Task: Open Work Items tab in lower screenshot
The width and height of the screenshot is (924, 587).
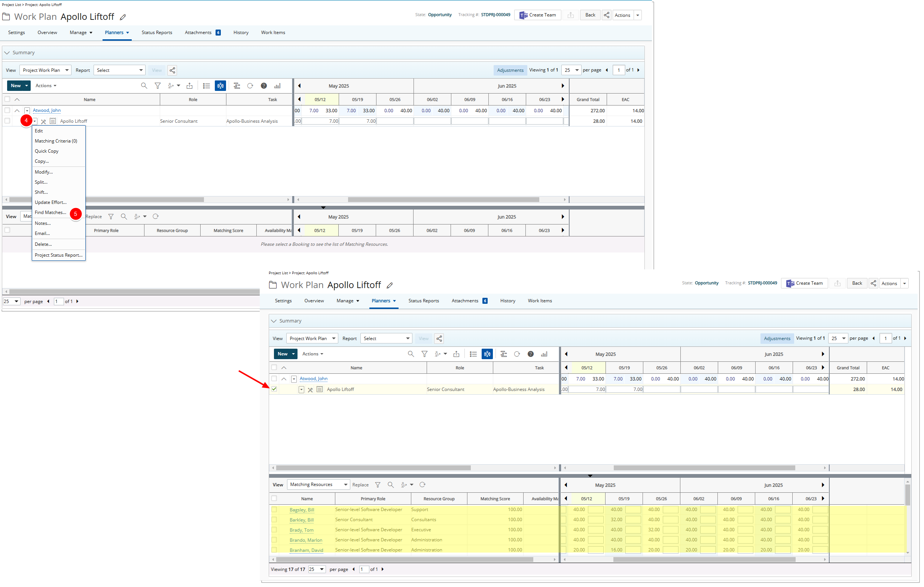Action: click(x=540, y=301)
